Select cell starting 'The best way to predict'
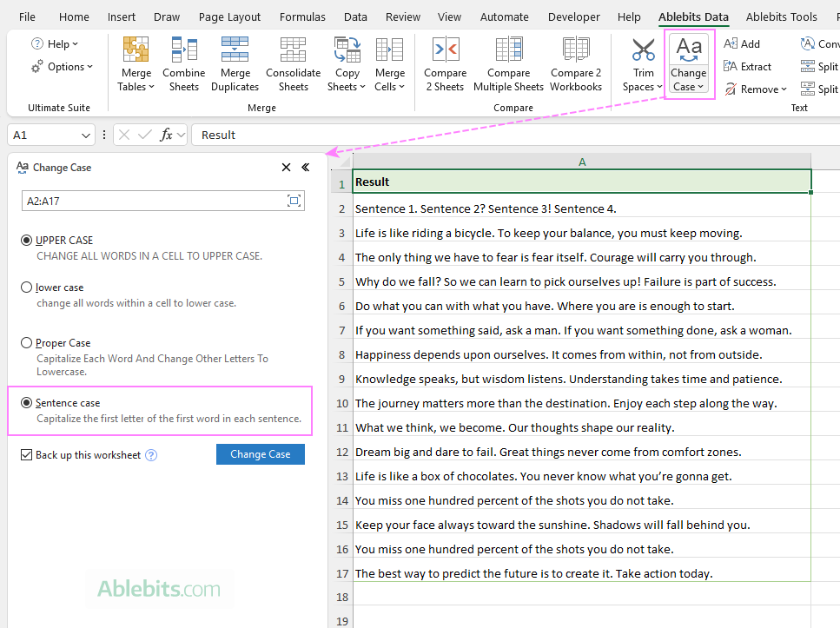Screen dimensions: 840x628 [x=582, y=573]
